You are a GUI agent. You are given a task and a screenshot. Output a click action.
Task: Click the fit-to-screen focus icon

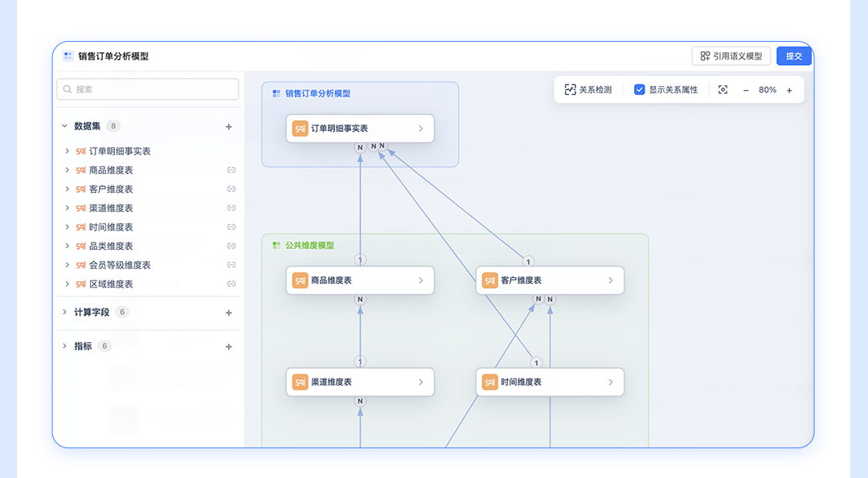pyautogui.click(x=723, y=90)
